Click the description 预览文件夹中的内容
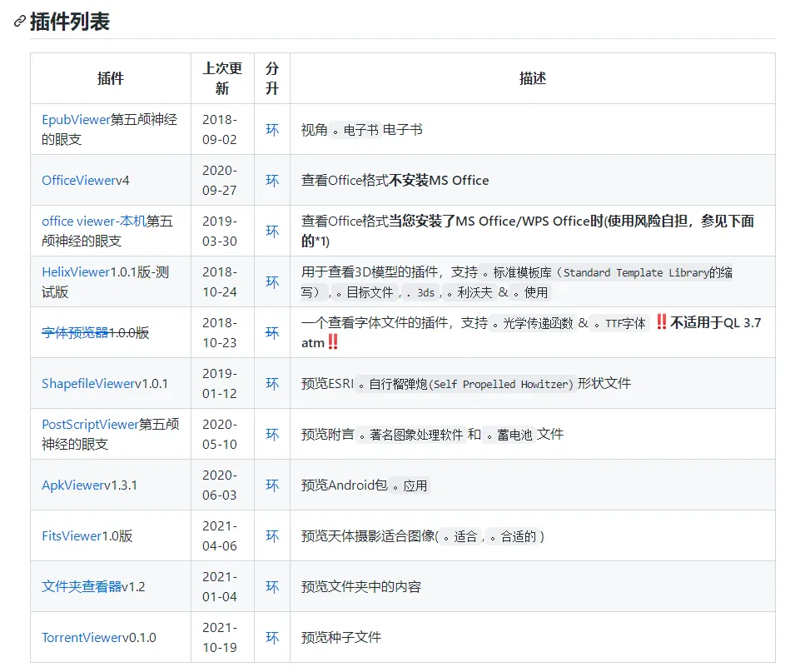The image size is (790, 672). 361,587
